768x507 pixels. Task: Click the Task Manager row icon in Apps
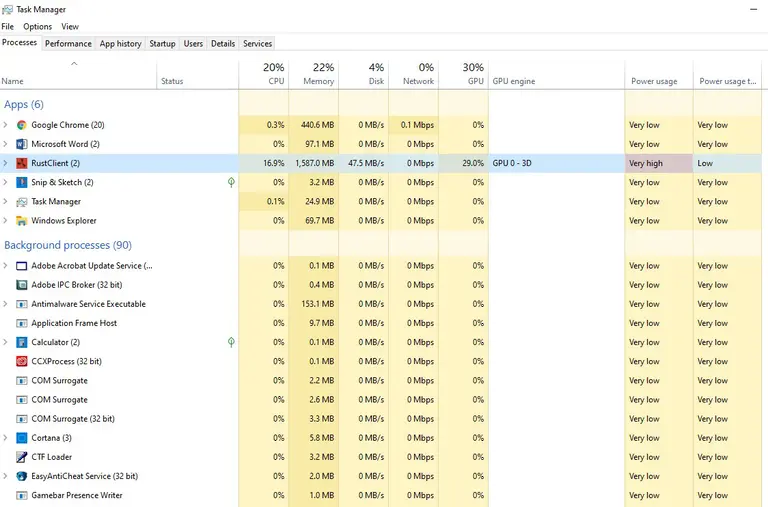[x=22, y=201]
